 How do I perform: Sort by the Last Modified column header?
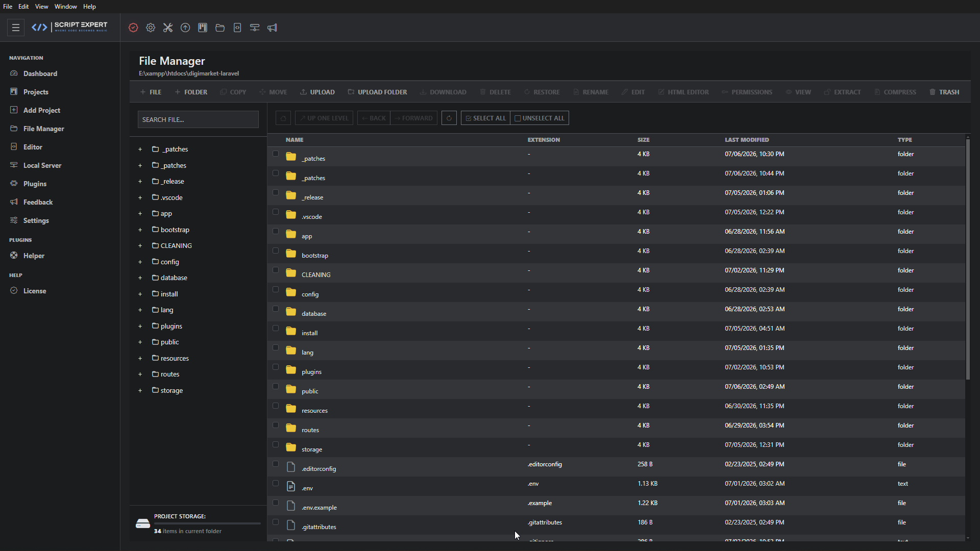(x=747, y=140)
